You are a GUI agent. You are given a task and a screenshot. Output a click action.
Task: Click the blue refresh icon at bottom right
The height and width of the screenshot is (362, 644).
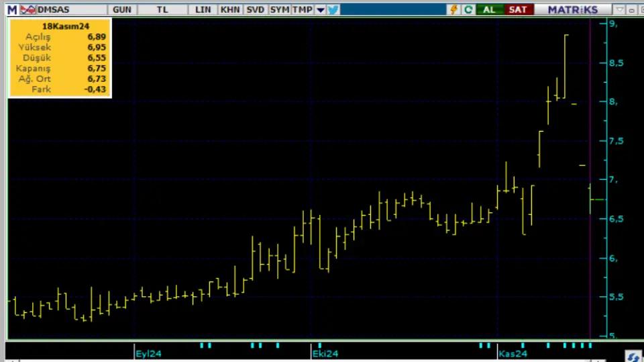pyautogui.click(x=633, y=357)
